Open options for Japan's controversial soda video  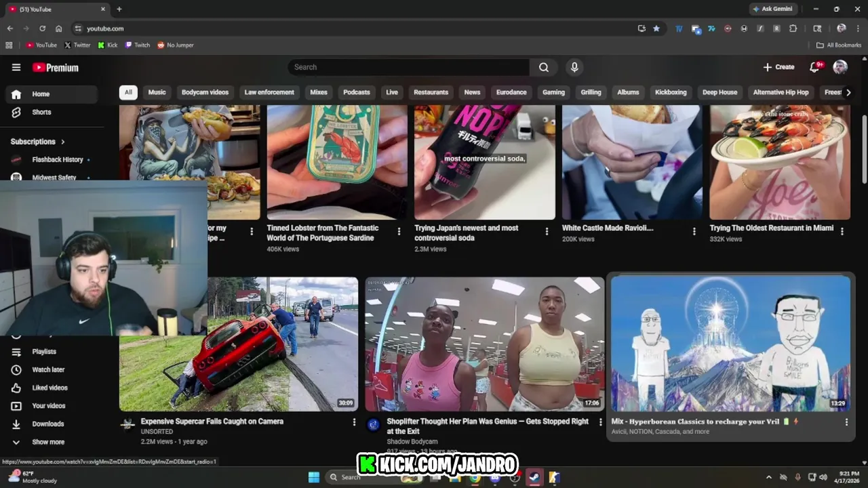point(547,232)
